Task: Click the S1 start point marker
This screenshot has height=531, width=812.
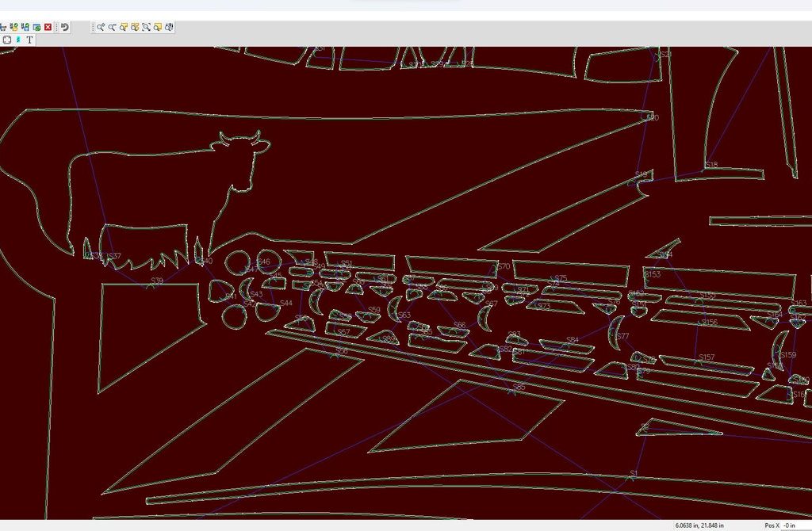Action: (633, 474)
